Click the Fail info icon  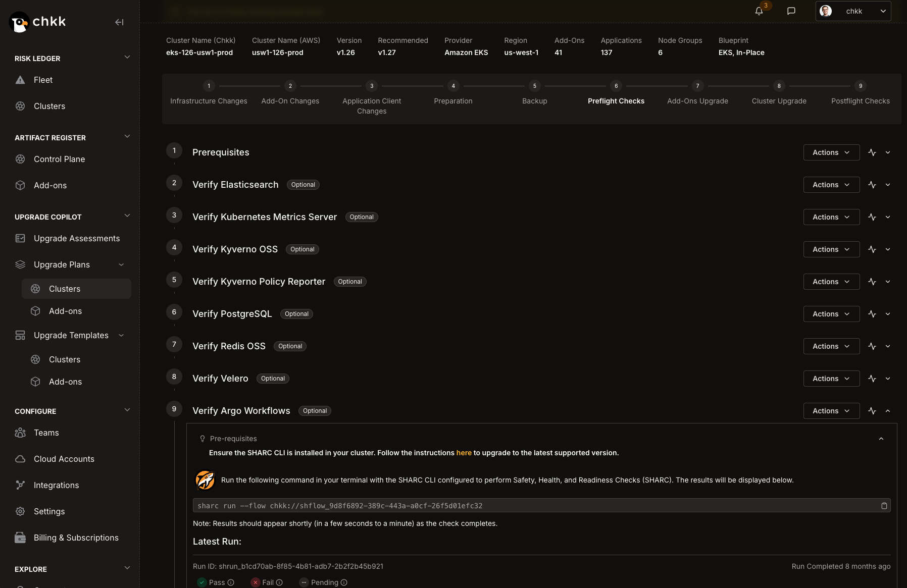279,582
